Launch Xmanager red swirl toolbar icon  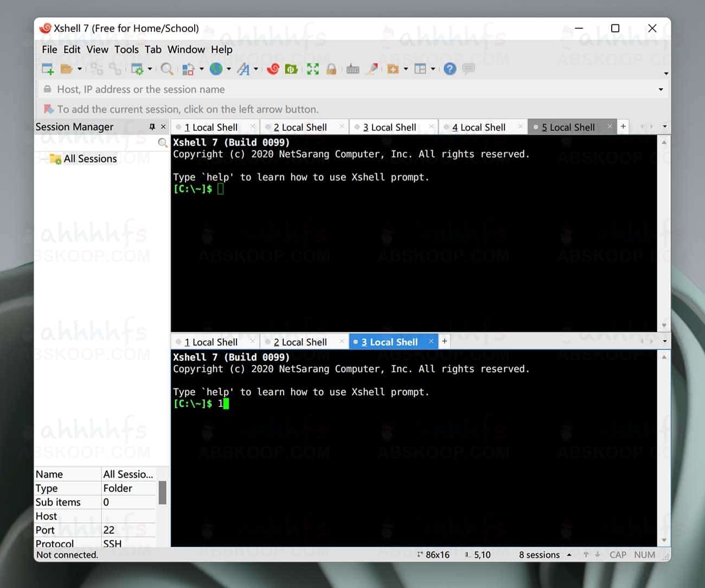point(273,69)
